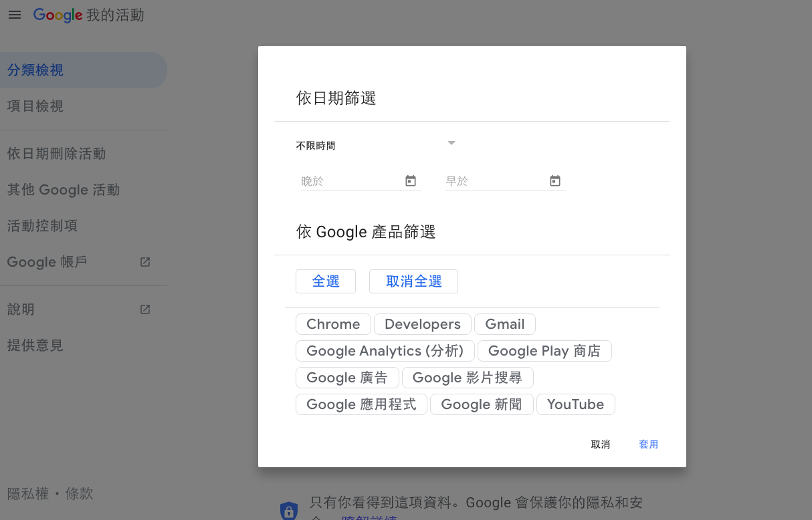
Task: Click external link icon beside 說明
Action: pyautogui.click(x=145, y=309)
